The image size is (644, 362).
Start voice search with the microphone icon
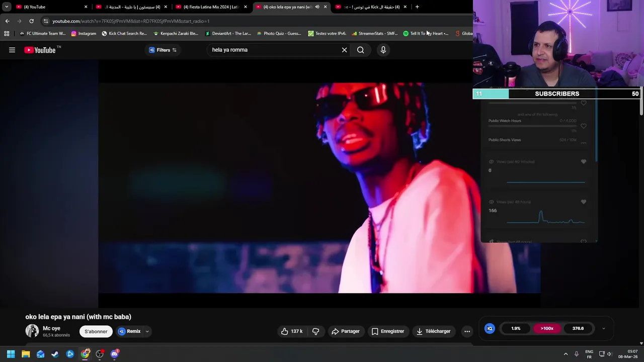point(383,50)
